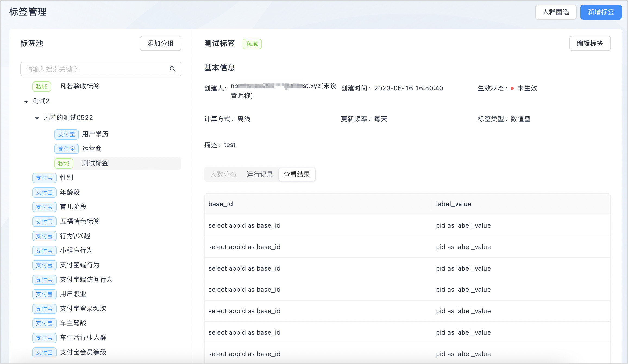The height and width of the screenshot is (364, 628).
Task: Focus the tag keyword search field
Action: pyautogui.click(x=95, y=69)
